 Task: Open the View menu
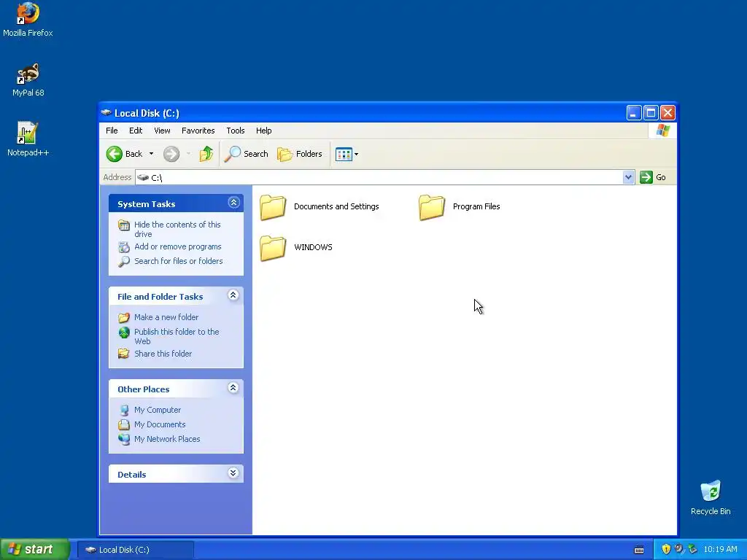coord(162,131)
